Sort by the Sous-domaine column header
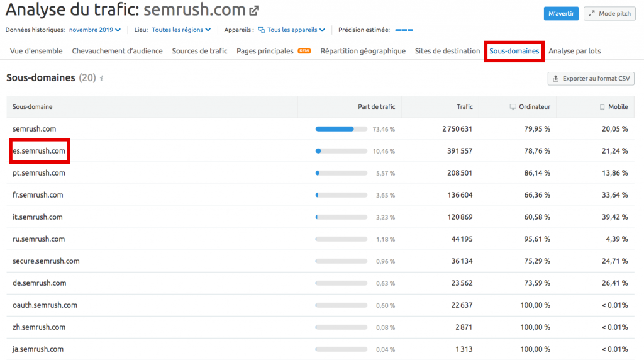Image resolution: width=644 pixels, height=360 pixels. pyautogui.click(x=33, y=107)
